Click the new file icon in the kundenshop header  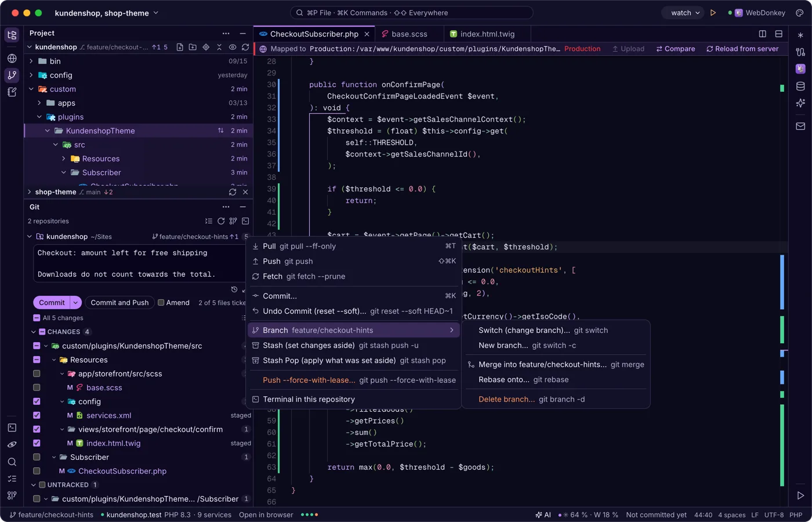tap(180, 47)
